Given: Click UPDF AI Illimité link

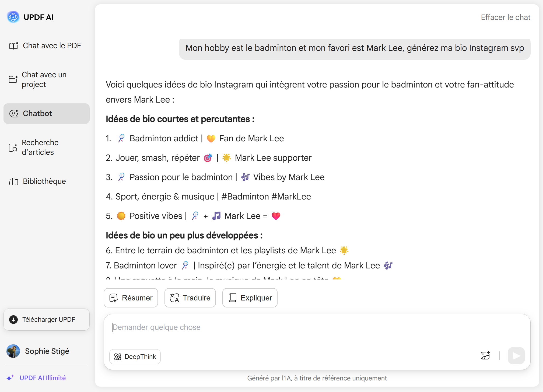Looking at the screenshot, I should (43, 378).
